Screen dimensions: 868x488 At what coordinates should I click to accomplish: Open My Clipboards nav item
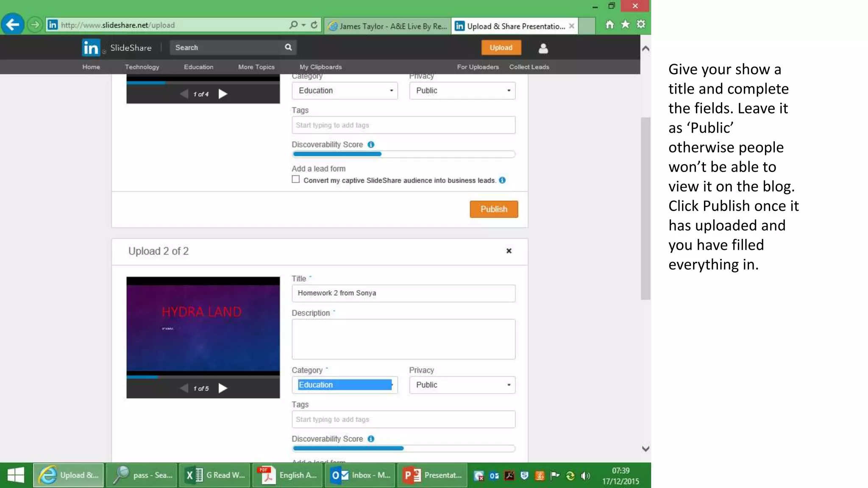320,67
